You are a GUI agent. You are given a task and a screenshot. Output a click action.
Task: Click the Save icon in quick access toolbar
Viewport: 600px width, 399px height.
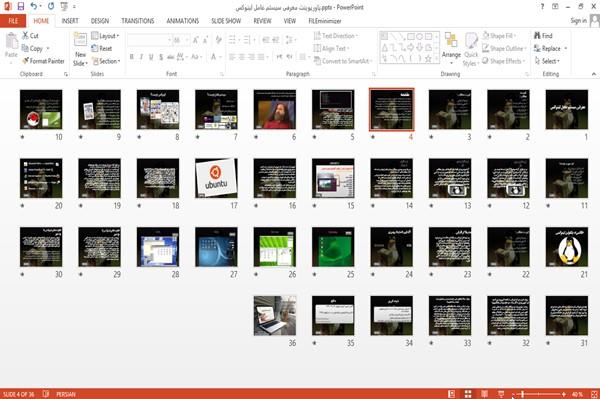21,6
